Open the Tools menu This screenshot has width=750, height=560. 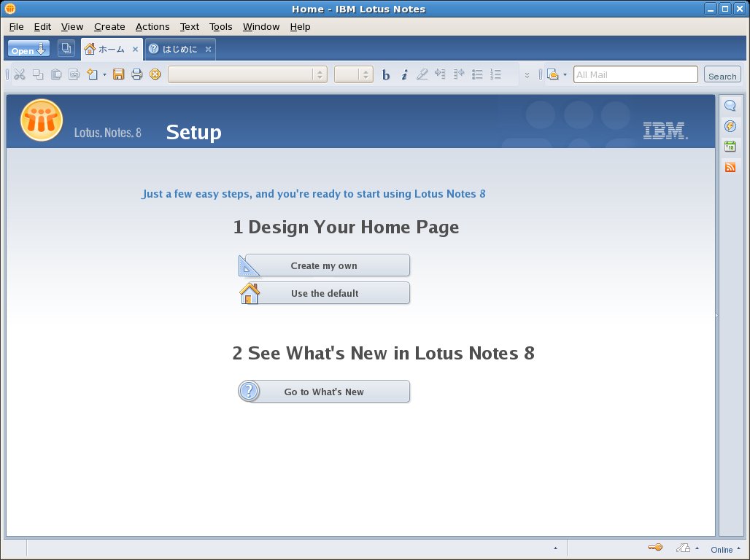point(221,27)
